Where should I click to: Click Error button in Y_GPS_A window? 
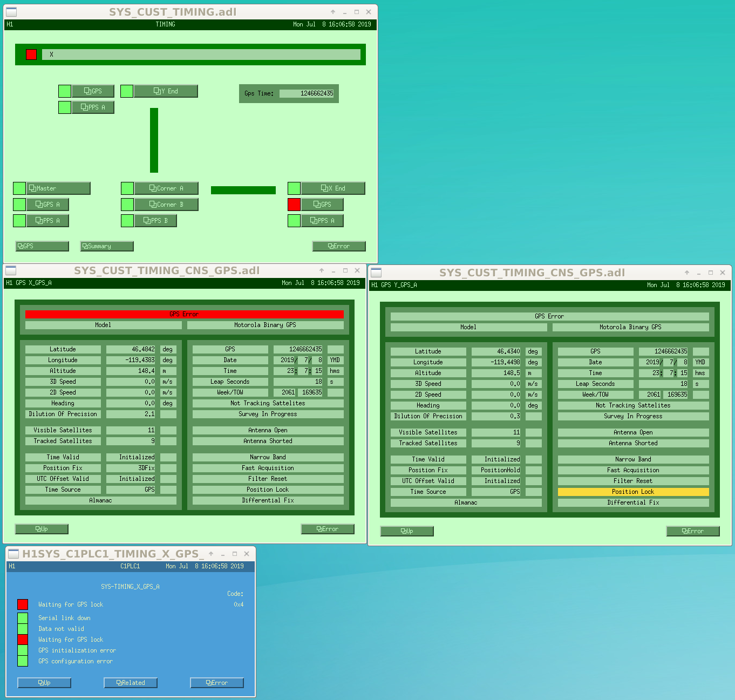coord(693,531)
